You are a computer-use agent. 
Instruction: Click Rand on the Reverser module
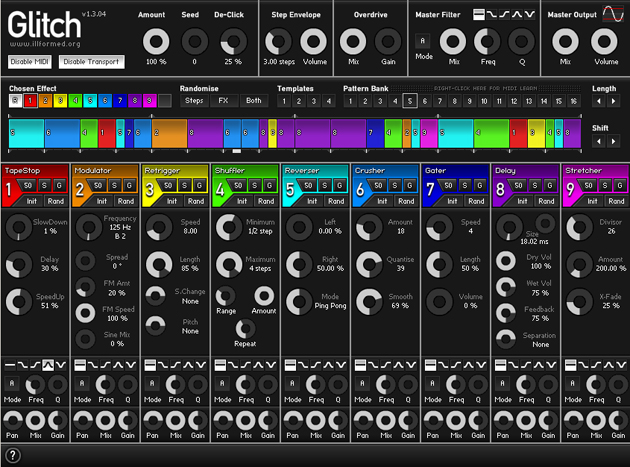pyautogui.click(x=336, y=201)
